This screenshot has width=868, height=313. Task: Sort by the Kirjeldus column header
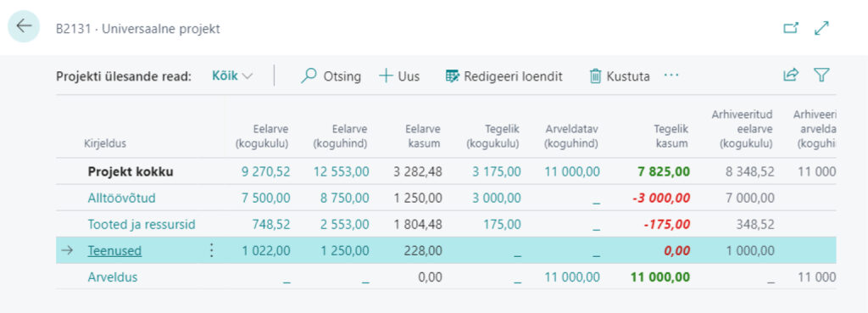[105, 143]
